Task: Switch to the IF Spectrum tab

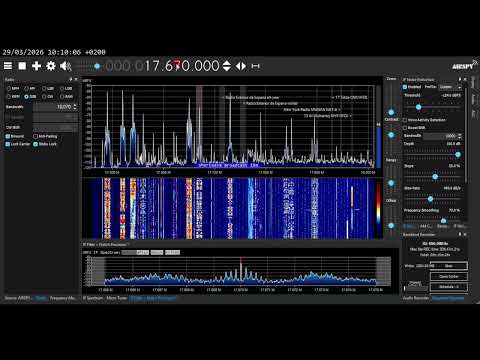Action: [93, 298]
